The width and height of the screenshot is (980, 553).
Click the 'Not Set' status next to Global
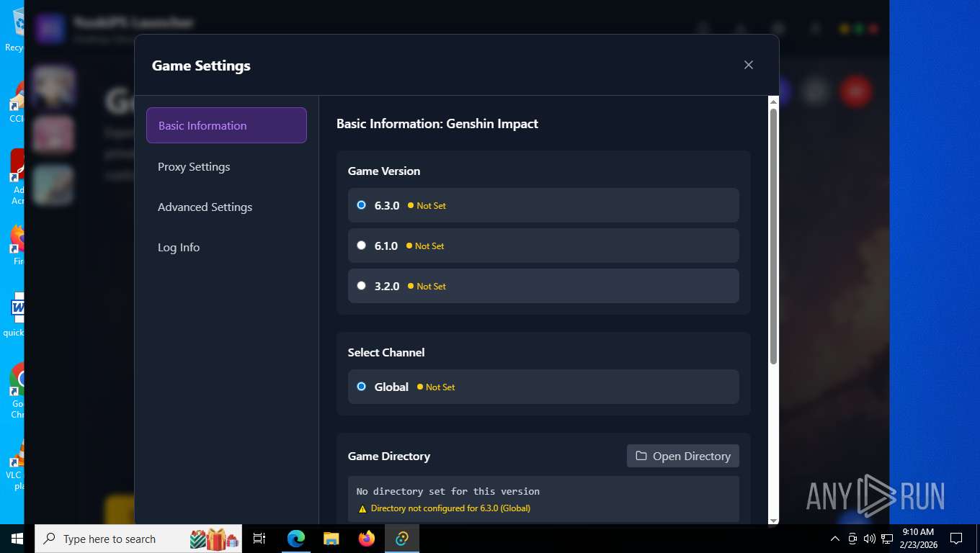coord(436,387)
